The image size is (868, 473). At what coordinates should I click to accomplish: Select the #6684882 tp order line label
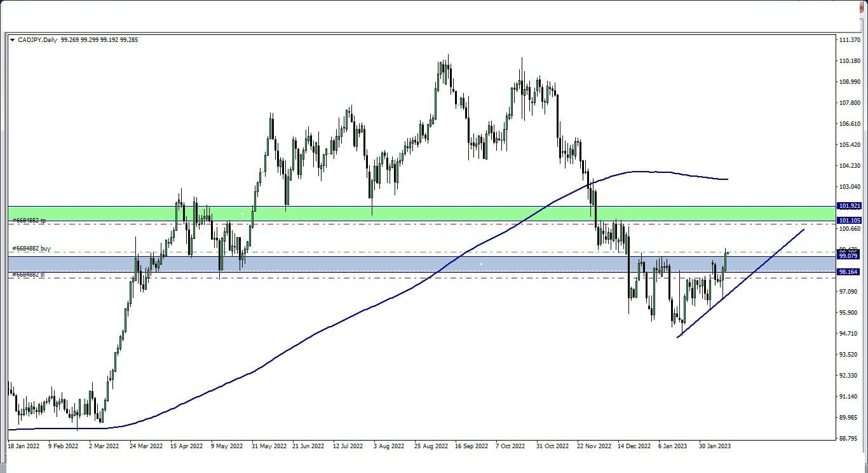point(29,221)
